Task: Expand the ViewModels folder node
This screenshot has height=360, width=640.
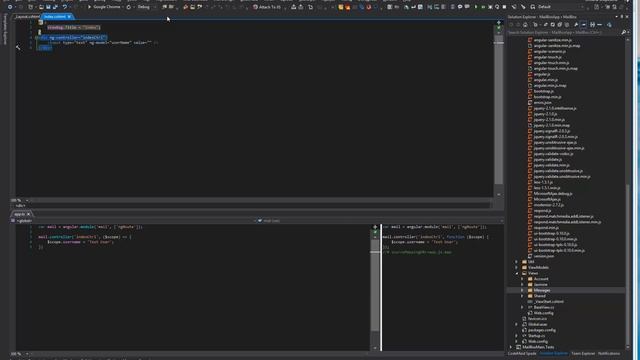Action: tap(516, 267)
